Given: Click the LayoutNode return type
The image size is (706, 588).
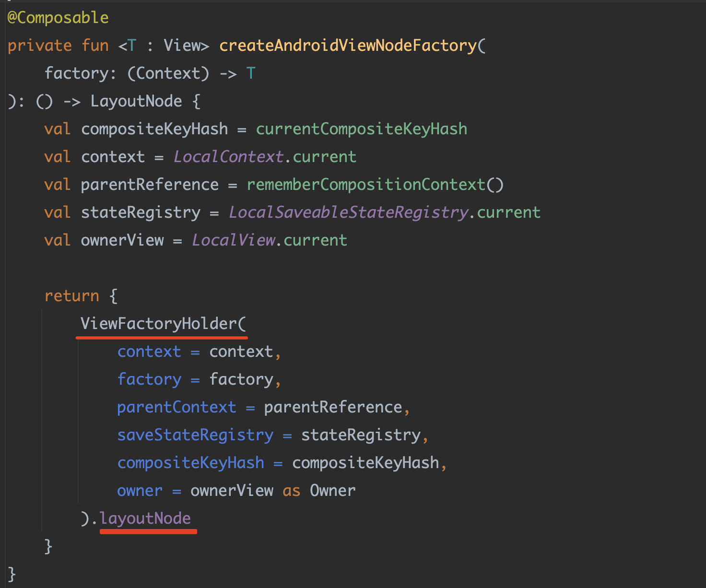Looking at the screenshot, I should (x=136, y=101).
